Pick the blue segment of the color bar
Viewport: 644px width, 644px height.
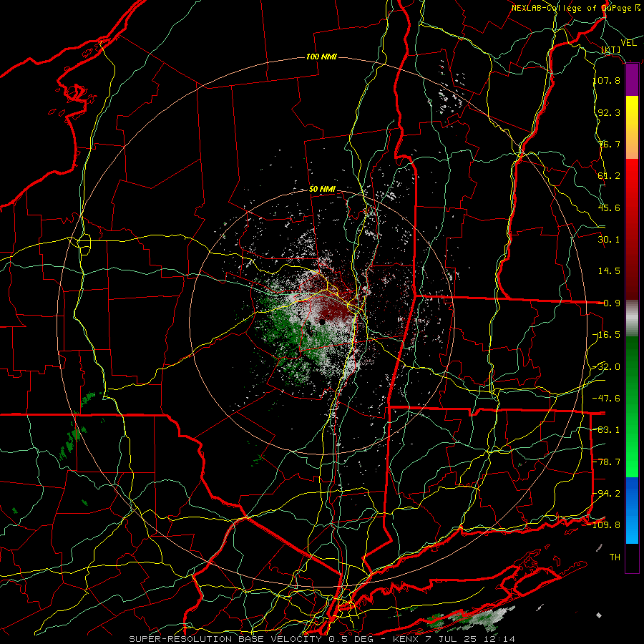[632, 510]
